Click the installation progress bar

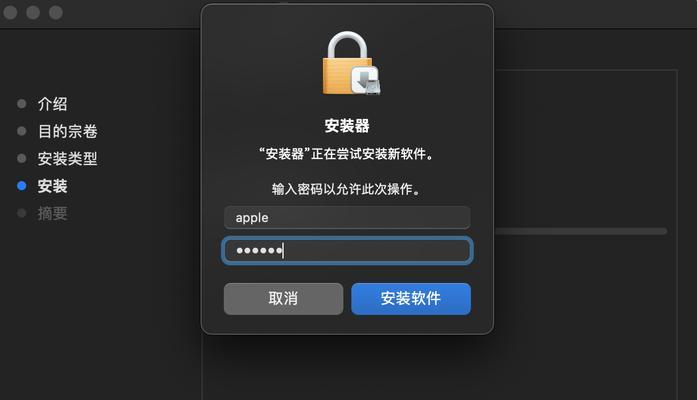coord(581,231)
